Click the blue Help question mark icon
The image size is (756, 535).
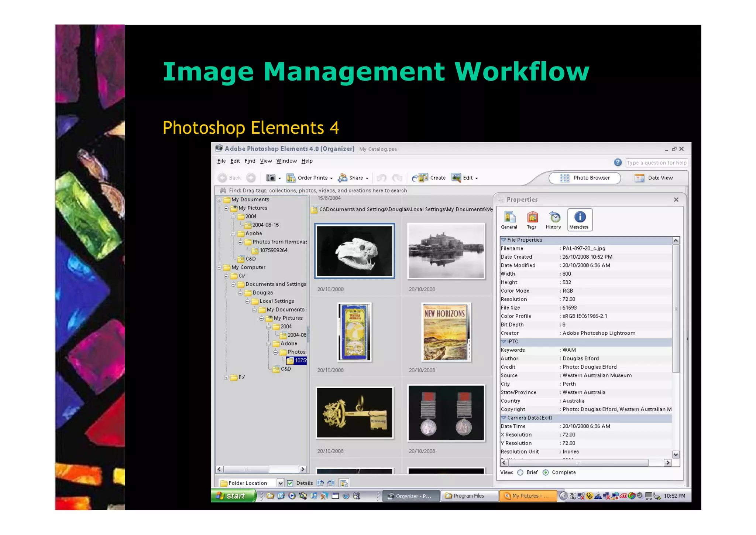coord(618,162)
